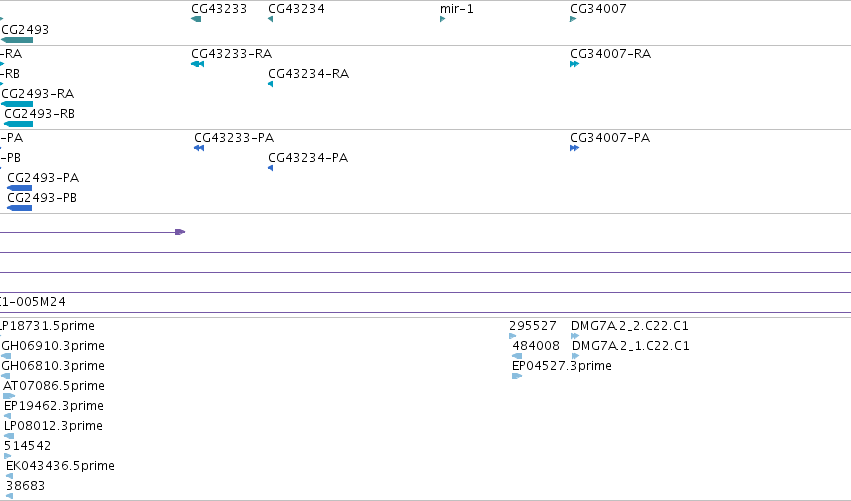
Task: Click EST LP08012.3prime label
Action: point(53,426)
